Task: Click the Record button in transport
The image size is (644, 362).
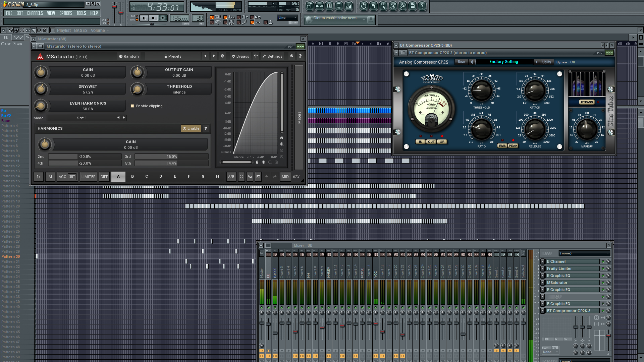Action: 163,18
